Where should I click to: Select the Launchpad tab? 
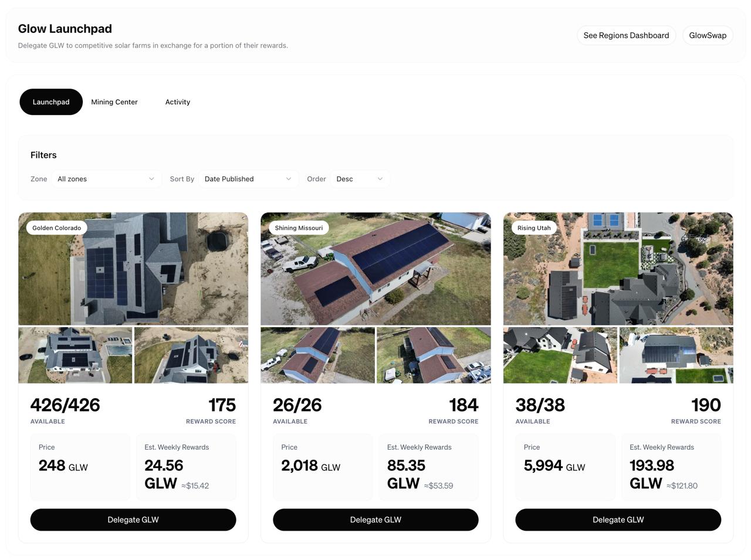(51, 102)
